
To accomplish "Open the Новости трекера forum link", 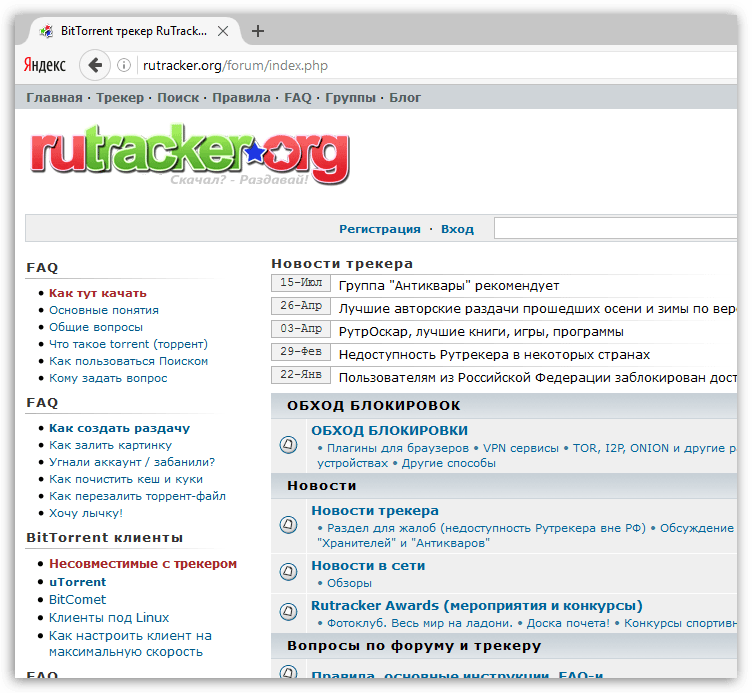I will [x=375, y=510].
